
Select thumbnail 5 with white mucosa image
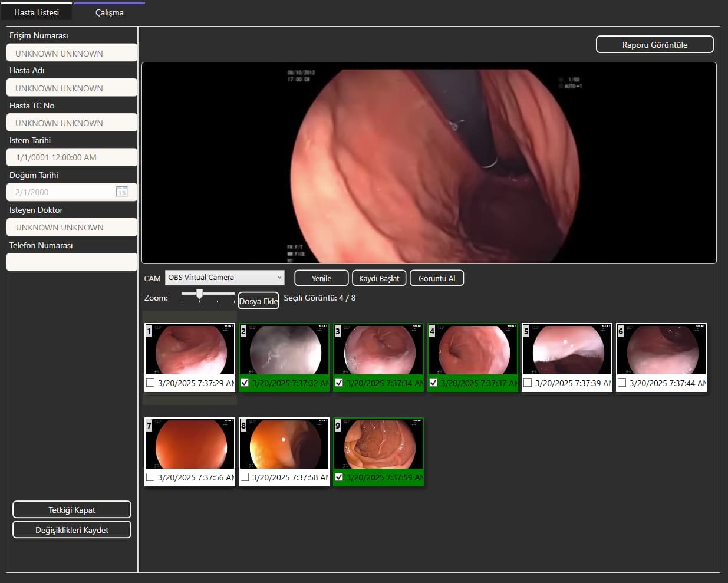[568, 350]
